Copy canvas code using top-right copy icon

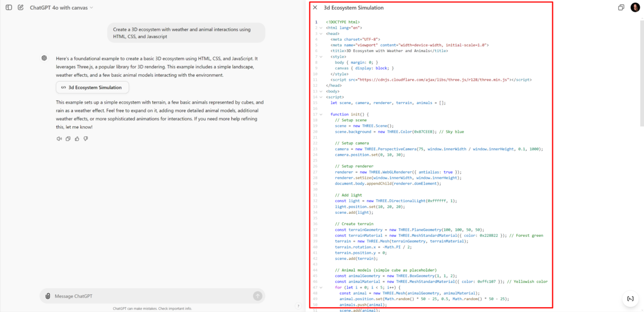click(x=621, y=8)
